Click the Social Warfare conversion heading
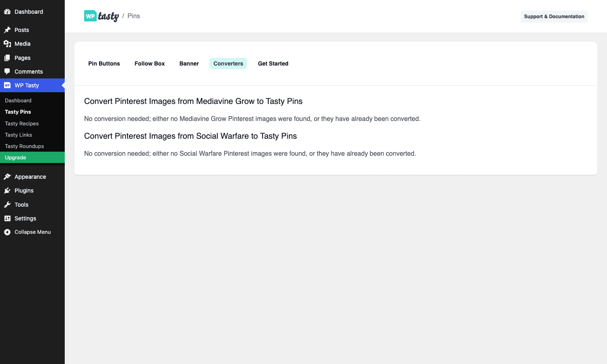This screenshot has width=607, height=364. (x=191, y=136)
